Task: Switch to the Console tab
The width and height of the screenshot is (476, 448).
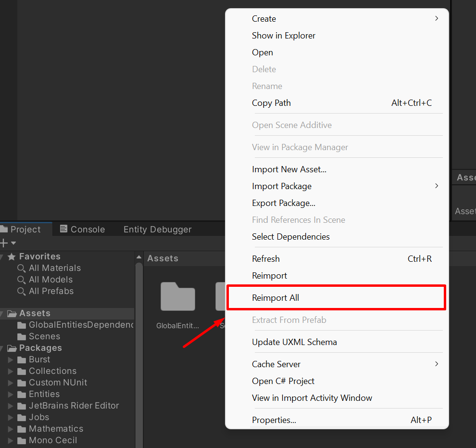Action: tap(83, 230)
